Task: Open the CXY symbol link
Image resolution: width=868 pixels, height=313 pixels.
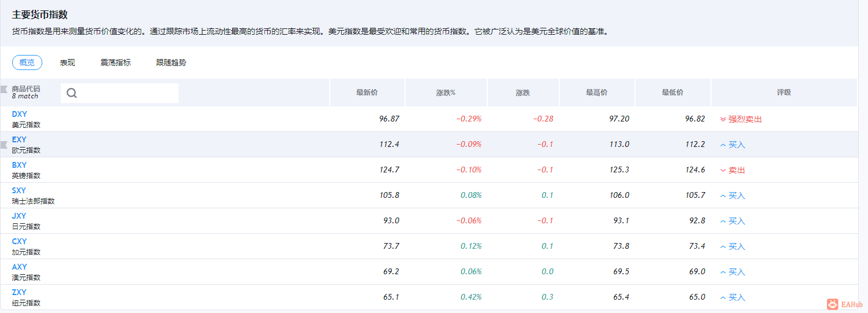Action: [20, 241]
